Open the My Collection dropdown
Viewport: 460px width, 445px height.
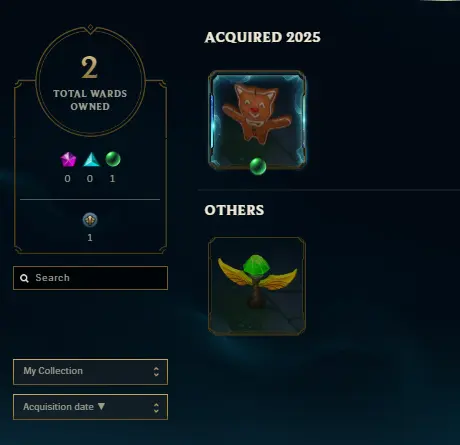[90, 372]
